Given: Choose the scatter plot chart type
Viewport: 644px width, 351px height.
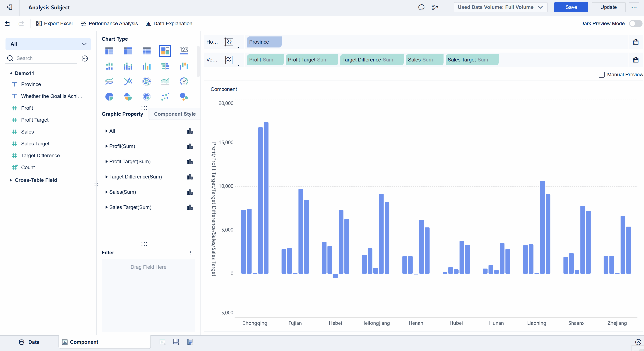Looking at the screenshot, I should pos(165,96).
